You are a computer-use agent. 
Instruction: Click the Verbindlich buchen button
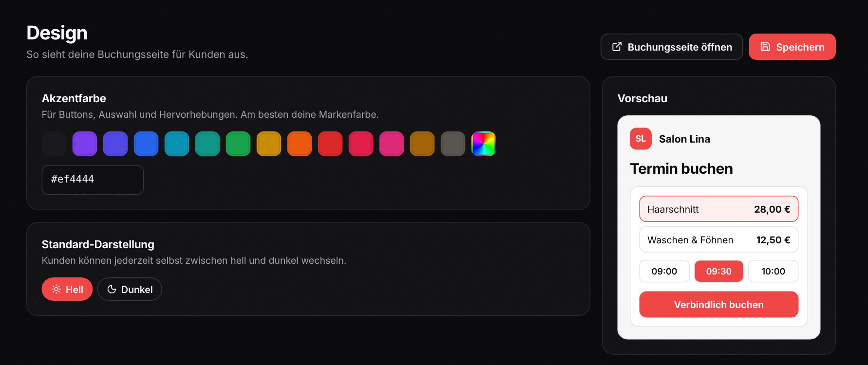(718, 304)
